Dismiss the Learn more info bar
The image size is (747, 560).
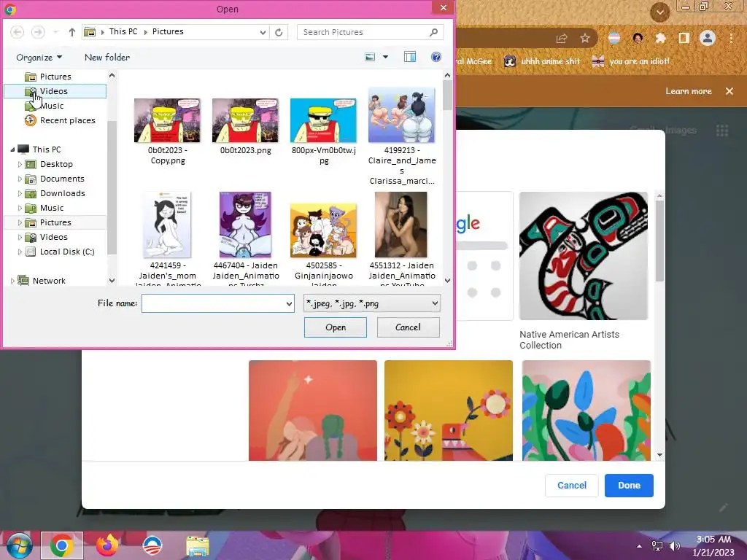(x=729, y=91)
